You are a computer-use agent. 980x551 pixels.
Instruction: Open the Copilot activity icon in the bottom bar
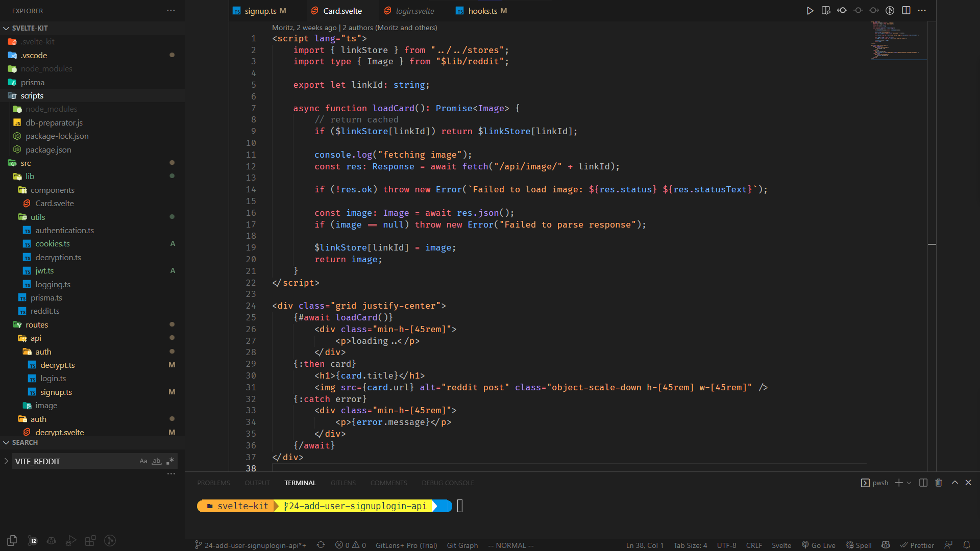(x=52, y=540)
